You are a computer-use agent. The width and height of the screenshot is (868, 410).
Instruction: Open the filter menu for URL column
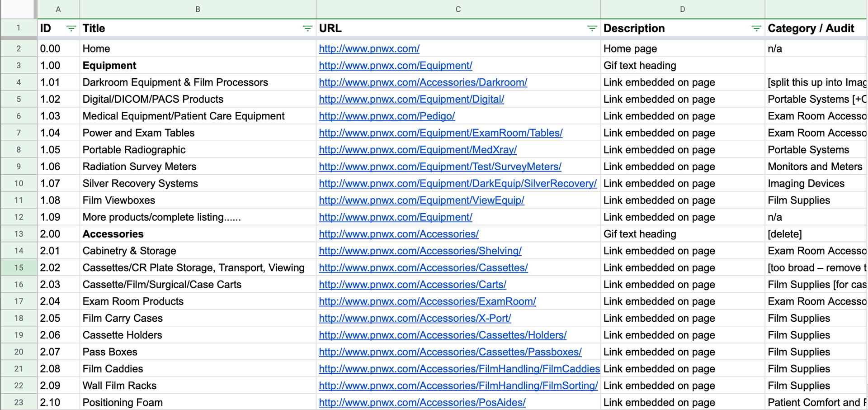(x=592, y=29)
